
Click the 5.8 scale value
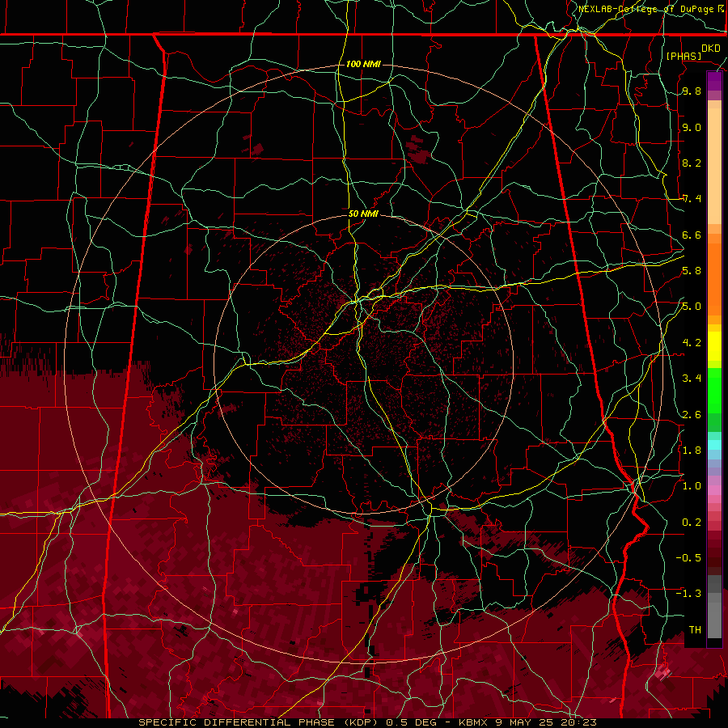pyautogui.click(x=692, y=271)
